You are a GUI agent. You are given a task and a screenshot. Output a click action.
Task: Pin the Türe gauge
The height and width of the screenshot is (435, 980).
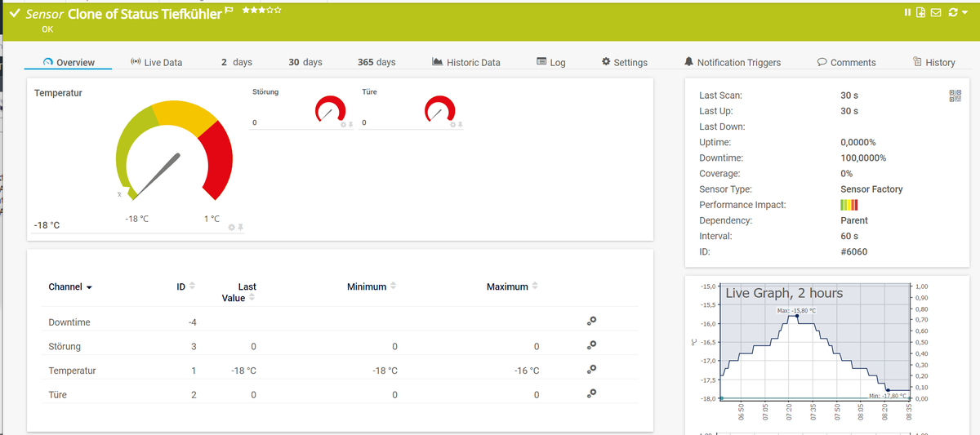[460, 124]
